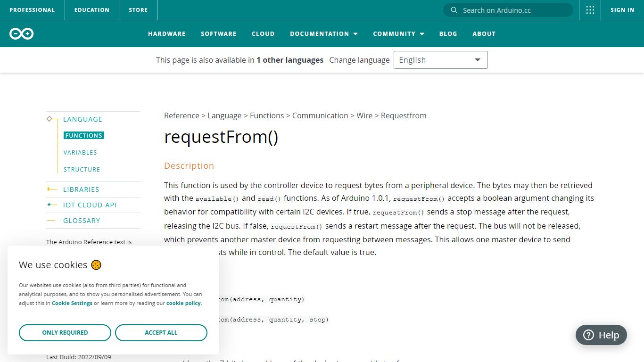This screenshot has height=362, width=644.
Task: Open the English language dropdown
Action: (441, 60)
